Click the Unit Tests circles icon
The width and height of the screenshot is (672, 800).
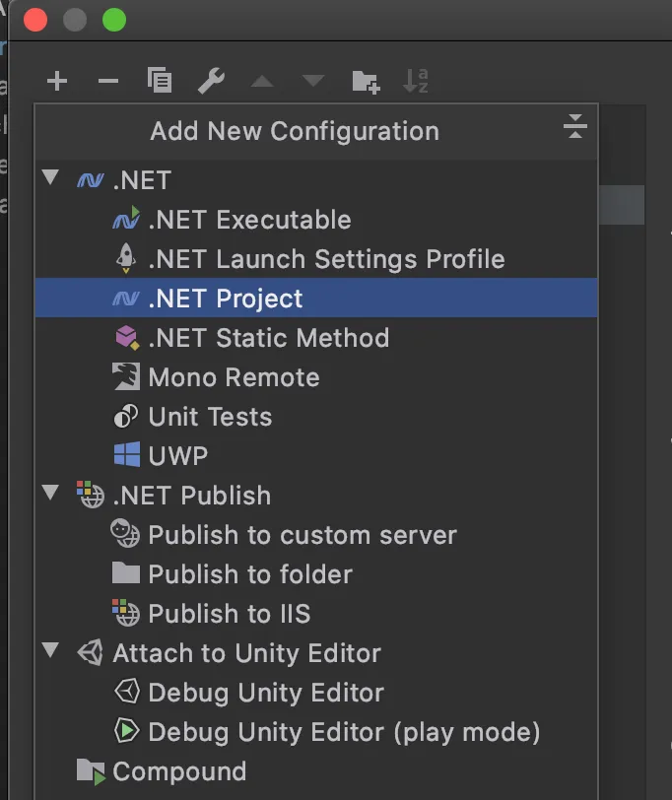click(125, 416)
